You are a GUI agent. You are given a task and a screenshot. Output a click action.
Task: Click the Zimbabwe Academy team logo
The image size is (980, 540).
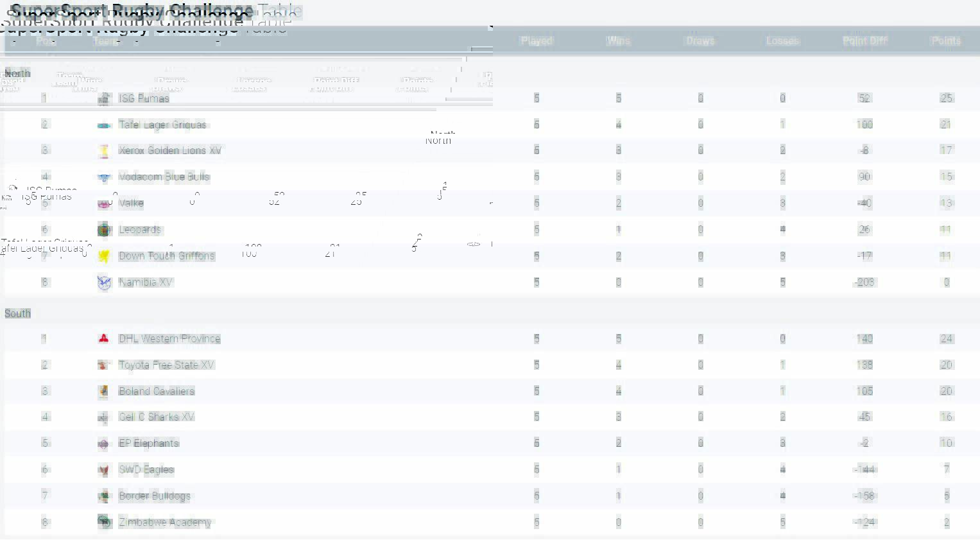point(104,522)
